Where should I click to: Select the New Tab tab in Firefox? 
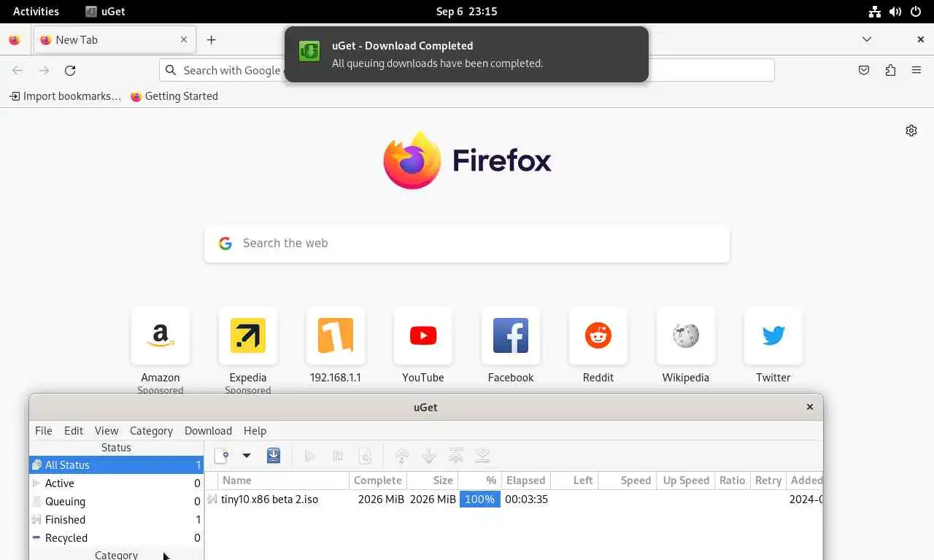click(x=115, y=40)
